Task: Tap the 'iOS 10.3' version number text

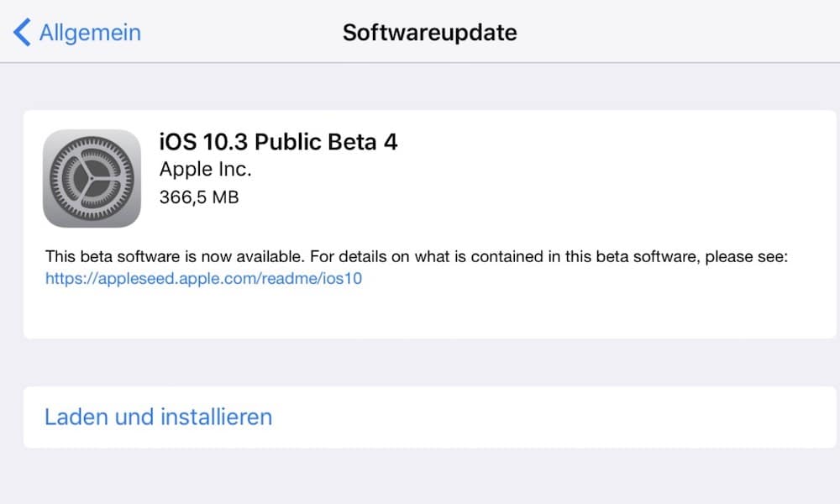Action: point(203,142)
